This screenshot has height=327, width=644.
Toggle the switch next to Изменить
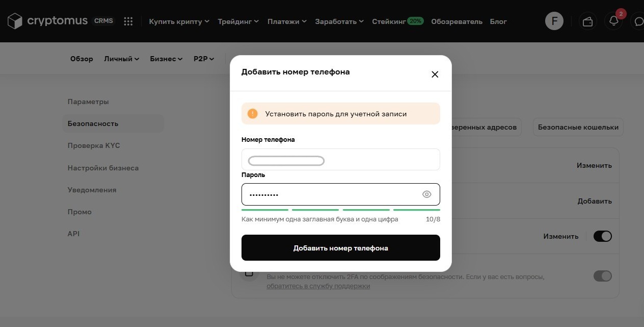[x=603, y=236]
